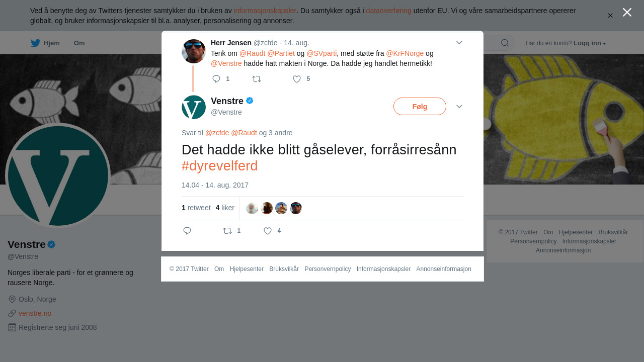Screen dimensions: 644x362
Task: Click the Twitter bird Hjem icon
Action: point(35,43)
